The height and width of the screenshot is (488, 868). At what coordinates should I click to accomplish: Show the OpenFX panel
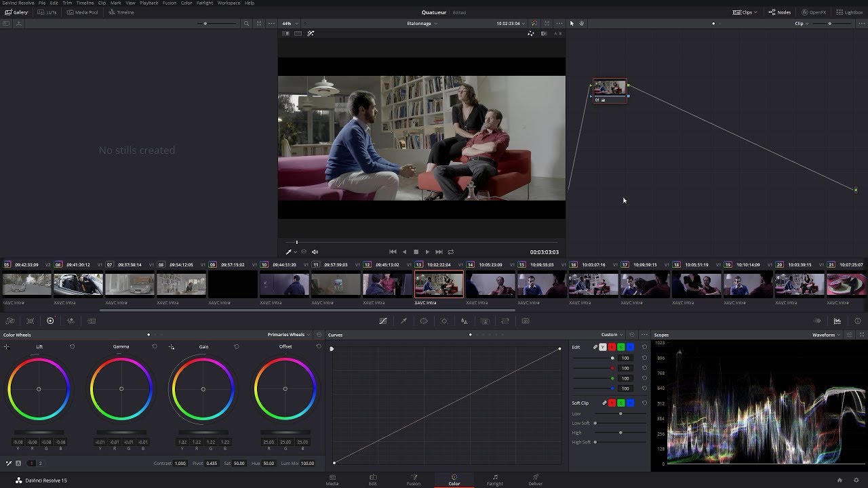[x=814, y=12]
